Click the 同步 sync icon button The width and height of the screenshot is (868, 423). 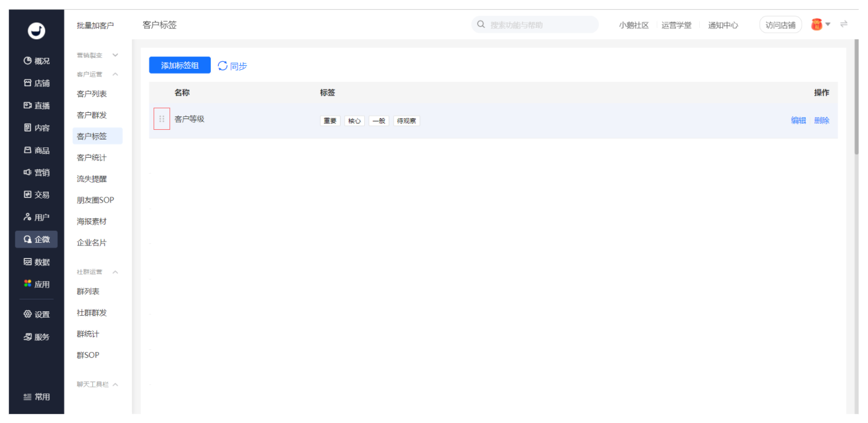[x=232, y=66]
